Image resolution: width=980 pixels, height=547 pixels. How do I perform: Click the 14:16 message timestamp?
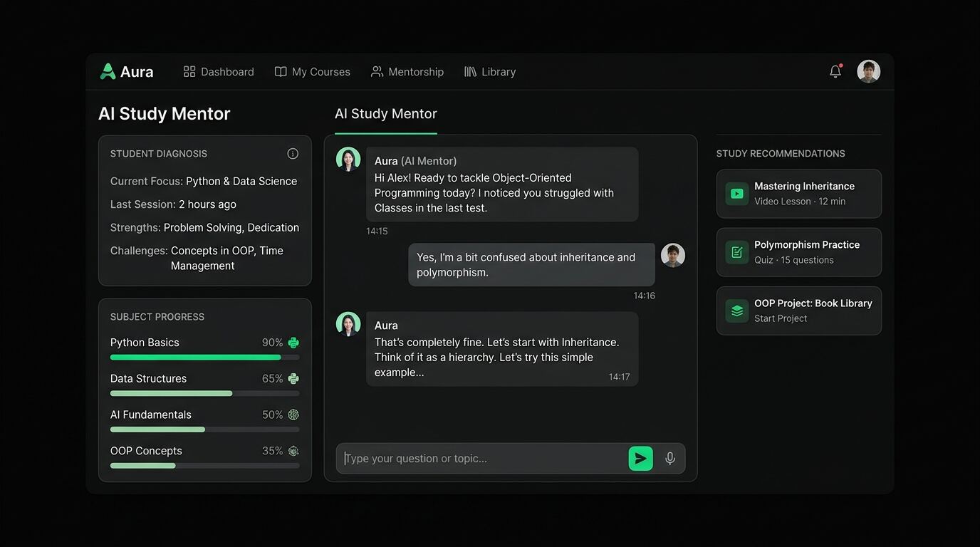[x=645, y=296]
